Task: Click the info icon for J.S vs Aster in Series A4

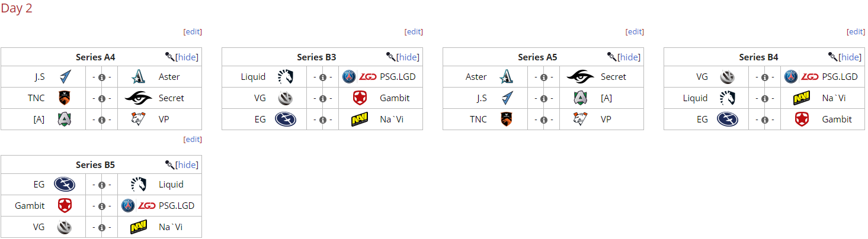Action: [101, 77]
